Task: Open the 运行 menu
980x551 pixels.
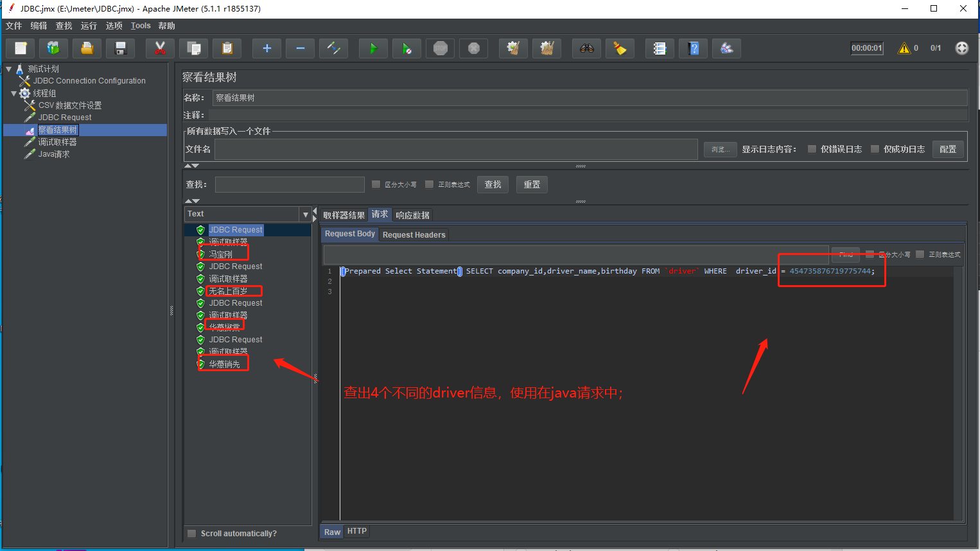Action: tap(89, 26)
